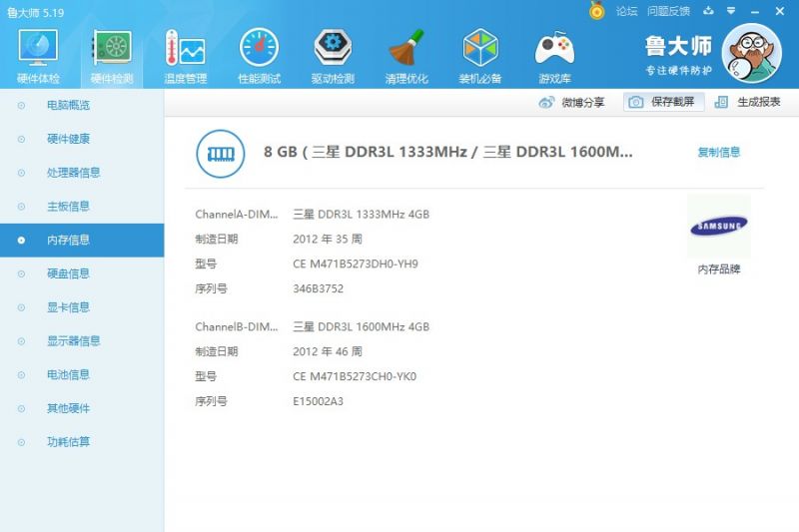Click model CE M471B5273DH0-YH9

(x=356, y=264)
